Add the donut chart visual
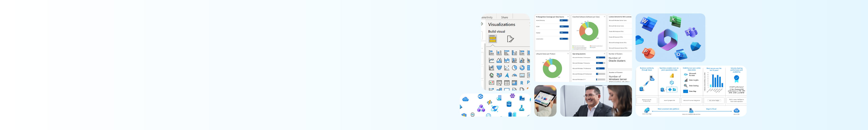This screenshot has height=130, width=868. (522, 68)
